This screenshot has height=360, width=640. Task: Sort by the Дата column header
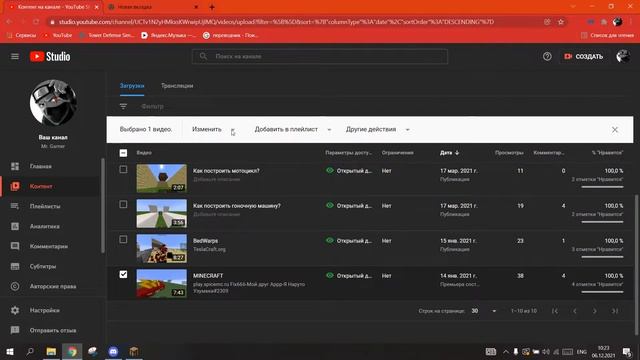449,153
